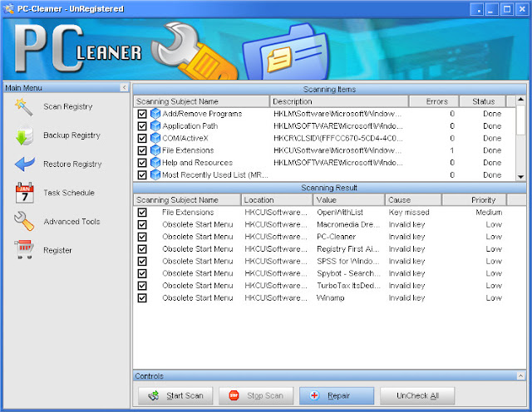
Task: Click the PC-Cleaner title bar app icon
Action: click(8, 9)
